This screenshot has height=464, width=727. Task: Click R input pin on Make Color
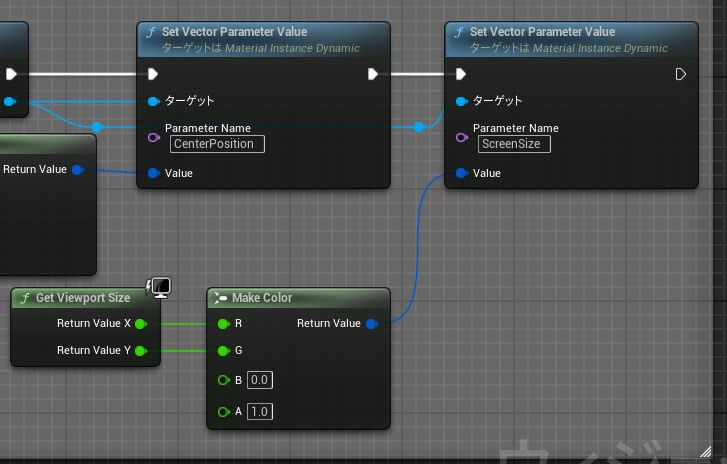tap(224, 324)
